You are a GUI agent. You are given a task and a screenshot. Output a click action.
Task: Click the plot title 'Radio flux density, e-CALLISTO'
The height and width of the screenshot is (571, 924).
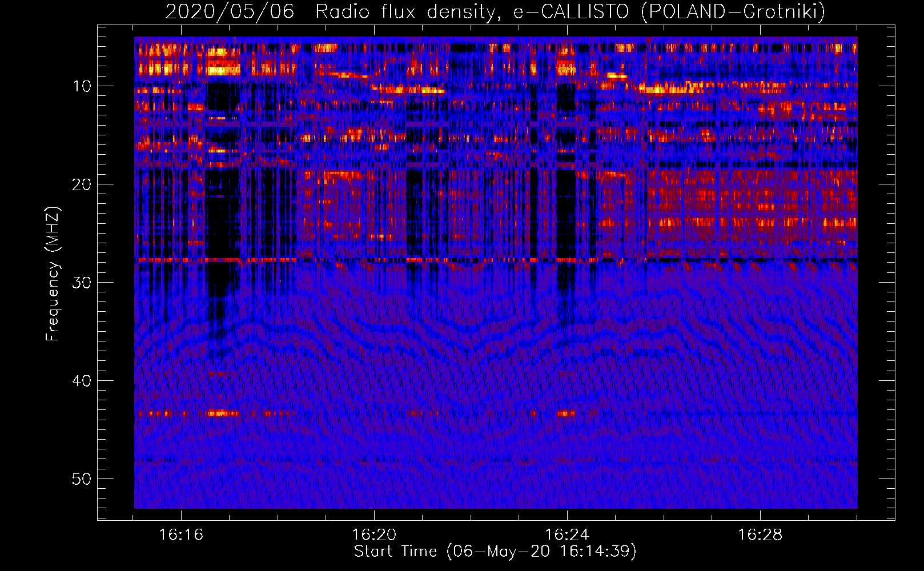click(472, 12)
